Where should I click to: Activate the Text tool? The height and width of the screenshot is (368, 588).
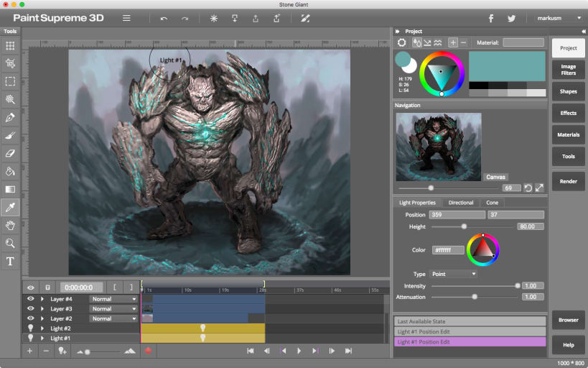[10, 262]
